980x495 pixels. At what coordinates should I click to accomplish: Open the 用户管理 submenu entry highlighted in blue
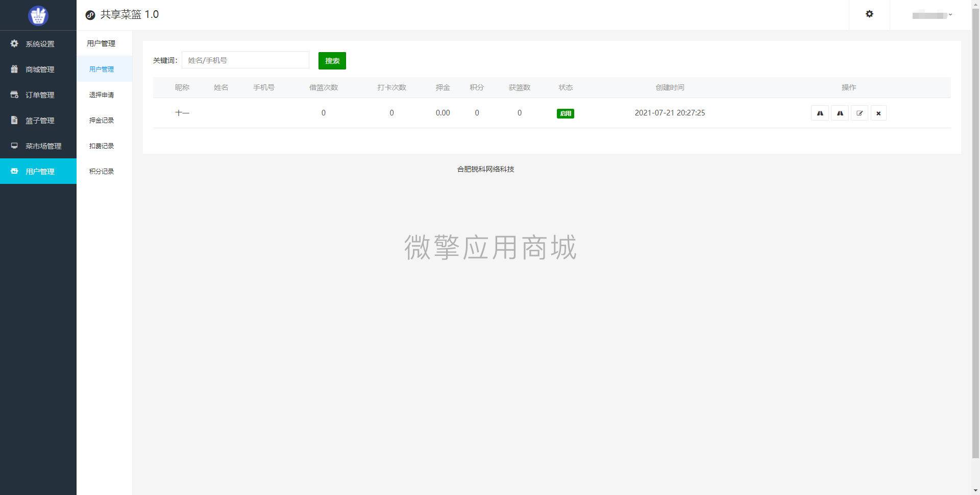(x=104, y=69)
